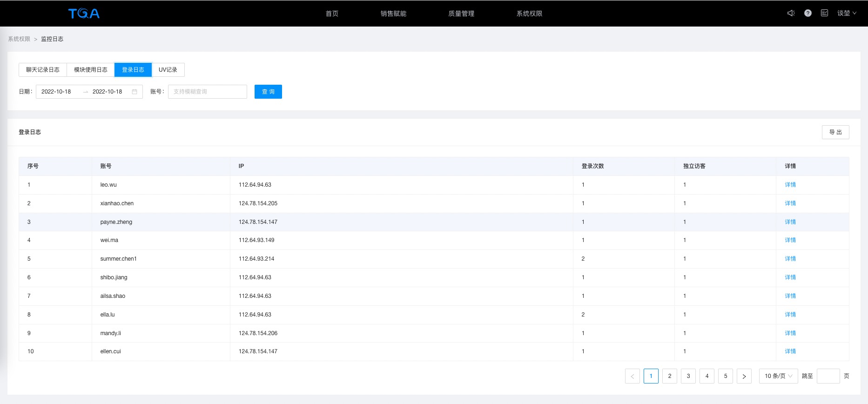
Task: Click the 账号 fuzzy search input
Action: pyautogui.click(x=208, y=92)
